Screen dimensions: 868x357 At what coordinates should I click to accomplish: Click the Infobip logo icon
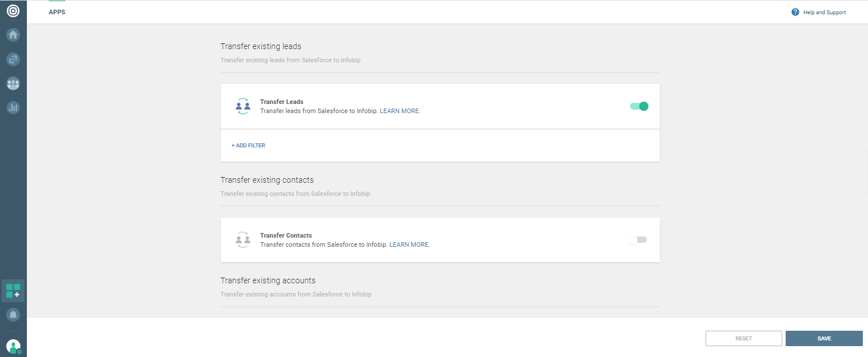13,10
